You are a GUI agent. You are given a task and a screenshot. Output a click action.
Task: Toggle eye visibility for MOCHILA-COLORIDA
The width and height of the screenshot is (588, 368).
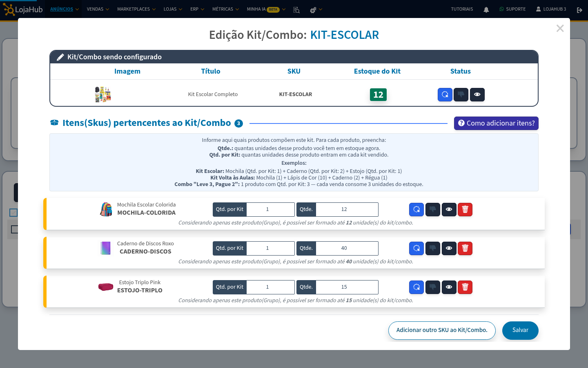(x=449, y=209)
